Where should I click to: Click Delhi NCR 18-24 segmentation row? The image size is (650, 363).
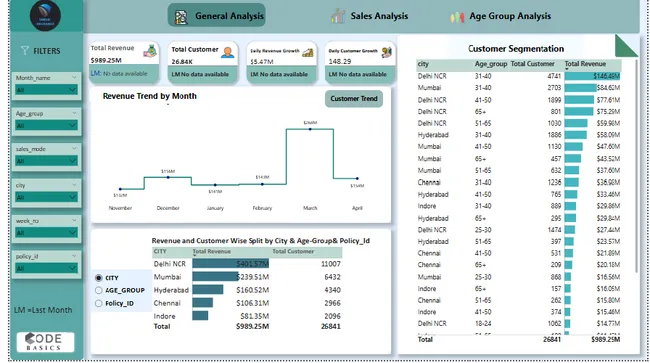pos(519,323)
